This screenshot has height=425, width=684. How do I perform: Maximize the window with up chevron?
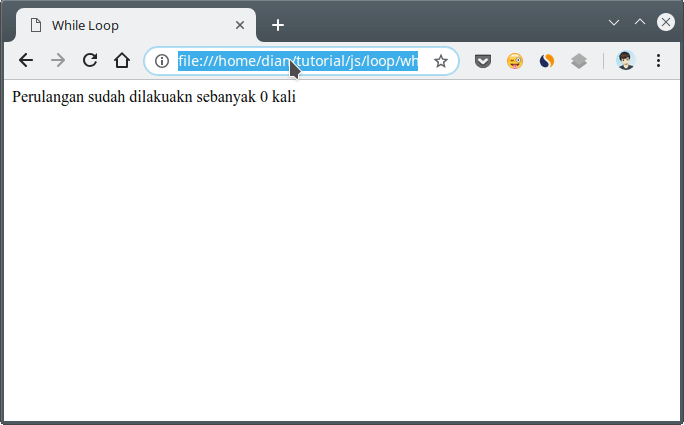pos(640,22)
